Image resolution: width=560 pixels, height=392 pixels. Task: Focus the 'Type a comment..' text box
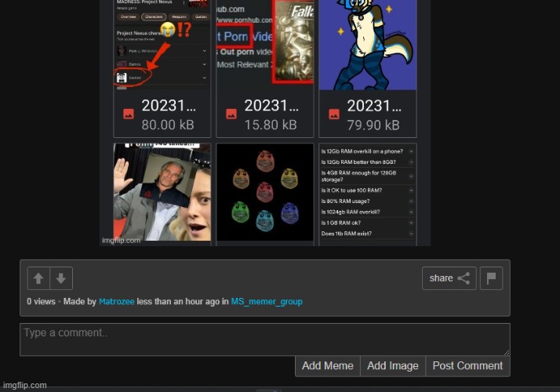pos(265,339)
